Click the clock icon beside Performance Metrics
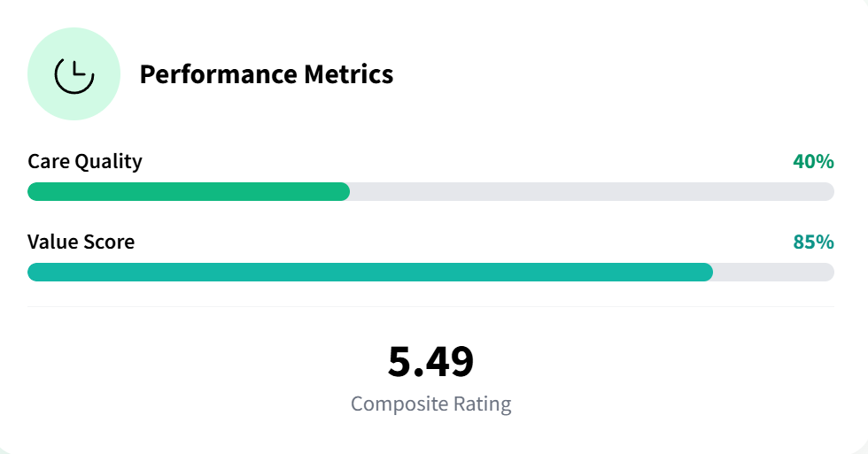Screen dimensions: 868x454 74,74
